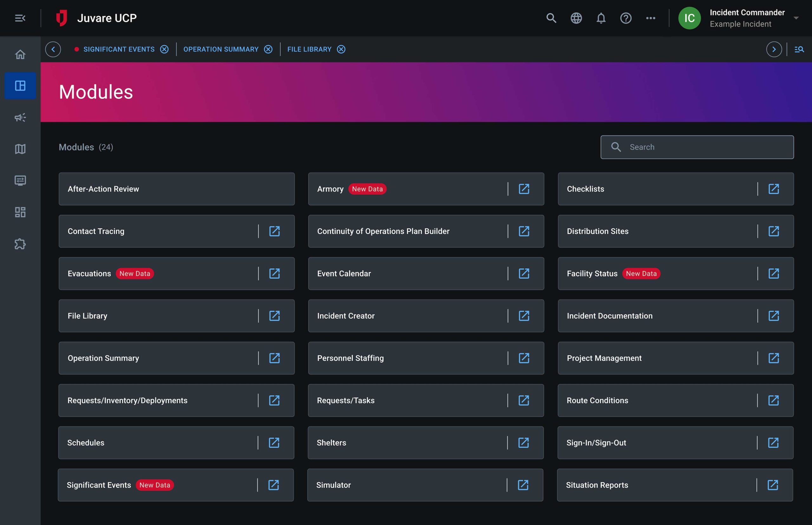This screenshot has height=525, width=812.
Task: Go to Home in the sidebar
Action: click(x=20, y=54)
